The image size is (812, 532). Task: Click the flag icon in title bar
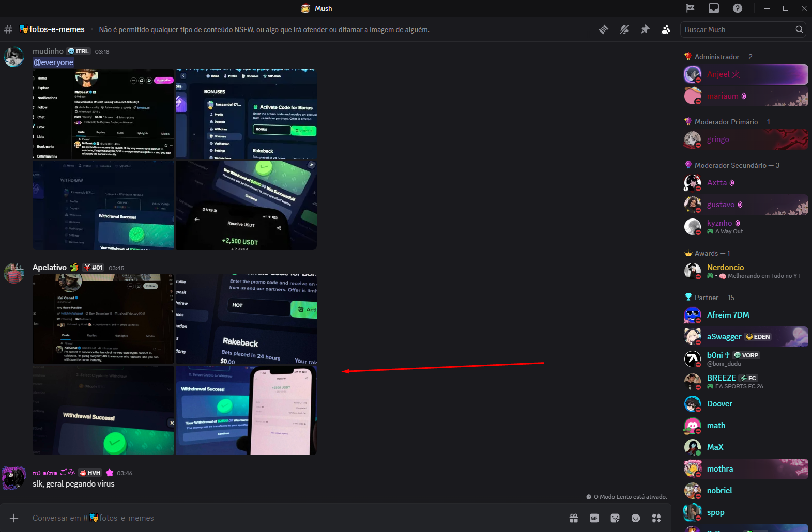click(690, 8)
